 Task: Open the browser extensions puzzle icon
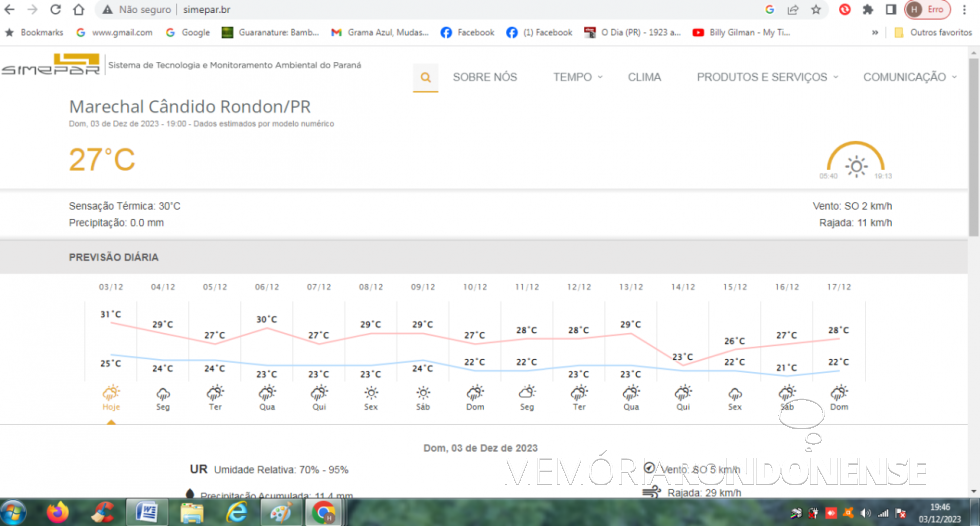(868, 9)
